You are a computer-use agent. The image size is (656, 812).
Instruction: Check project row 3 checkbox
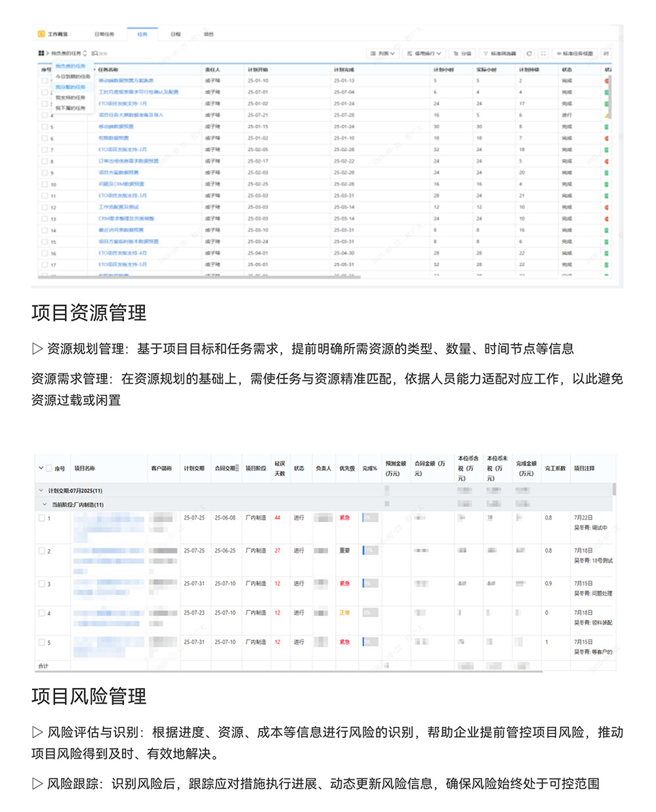tap(41, 584)
